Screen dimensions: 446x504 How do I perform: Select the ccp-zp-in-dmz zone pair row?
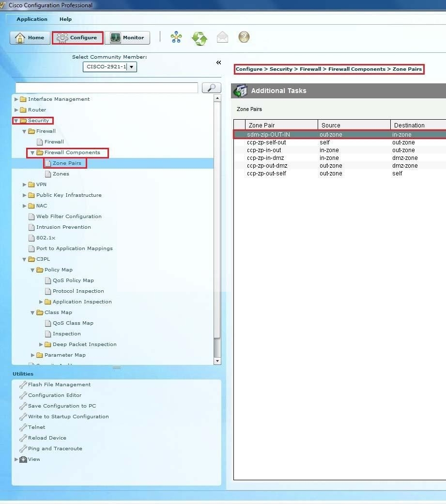point(340,158)
